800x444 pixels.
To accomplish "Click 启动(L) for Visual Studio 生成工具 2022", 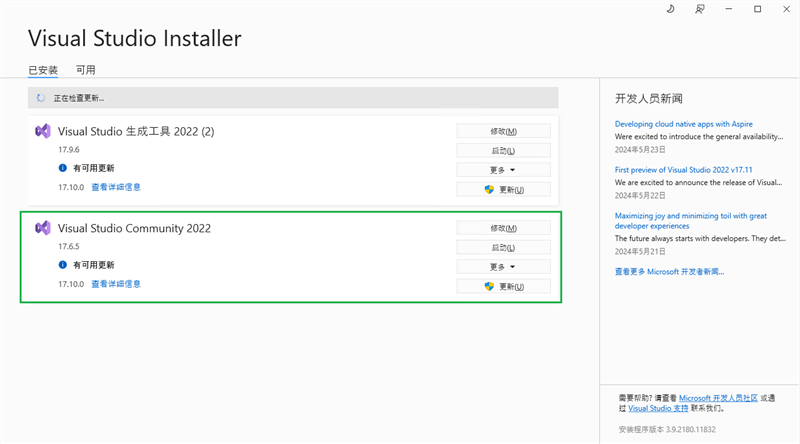I will coord(504,151).
